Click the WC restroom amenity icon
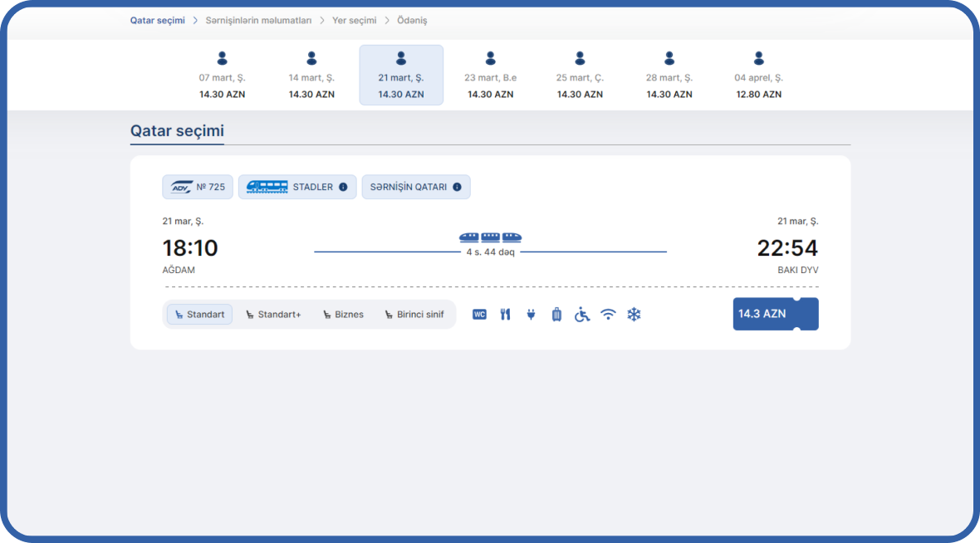Screen dimensions: 980x543 click(x=479, y=315)
